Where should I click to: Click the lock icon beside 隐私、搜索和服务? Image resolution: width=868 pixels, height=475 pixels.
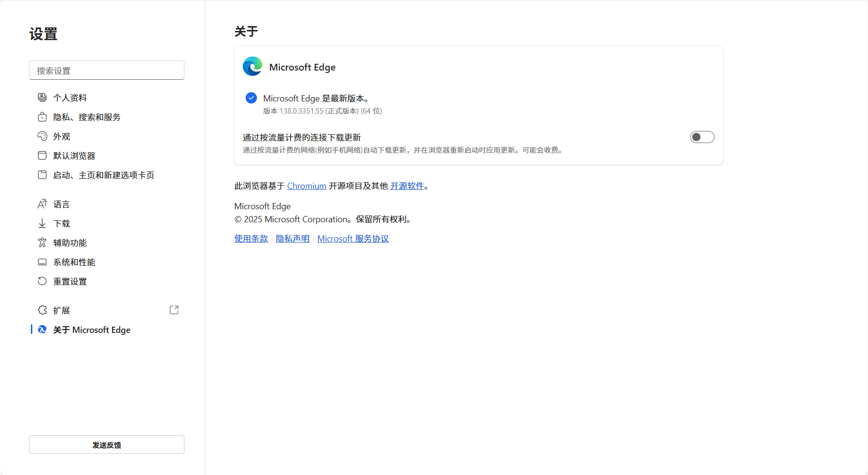click(42, 116)
